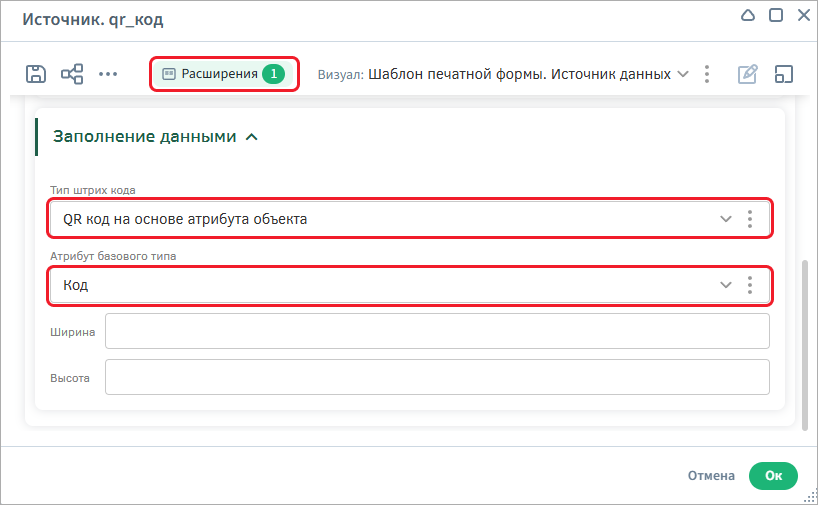Collapse the Заполнение данными section
Screen dimensions: 818x505
[x=252, y=137]
